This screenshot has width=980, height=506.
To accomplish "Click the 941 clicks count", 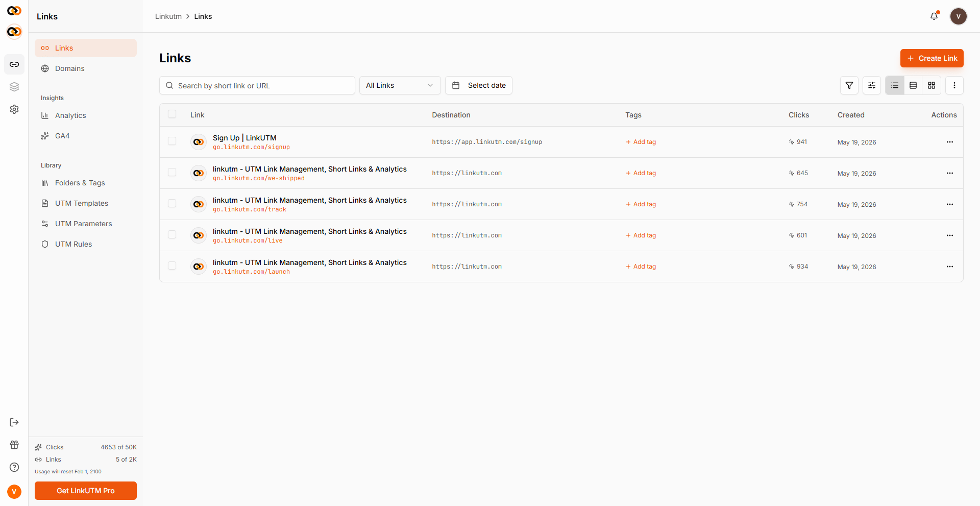I will [x=798, y=142].
